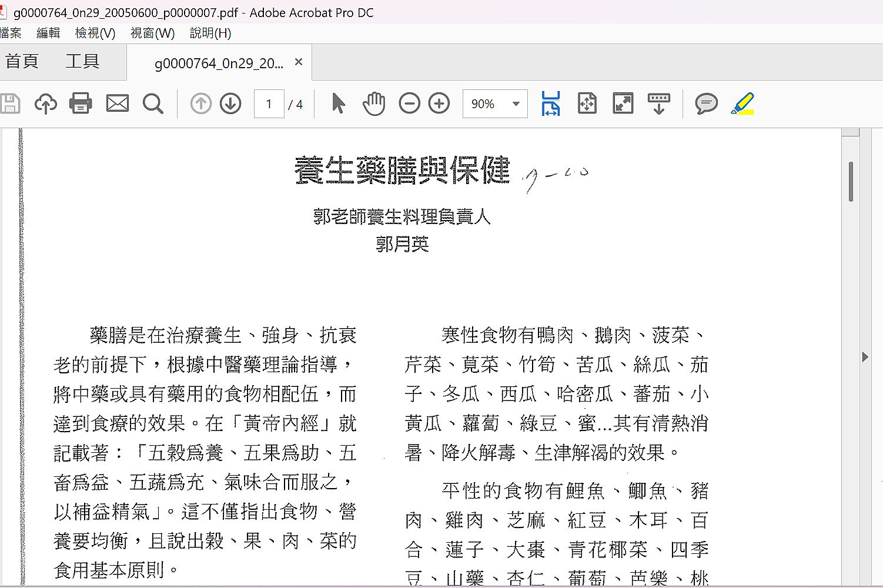883x588 pixels.
Task: Zoom out with minus button
Action: pos(409,104)
